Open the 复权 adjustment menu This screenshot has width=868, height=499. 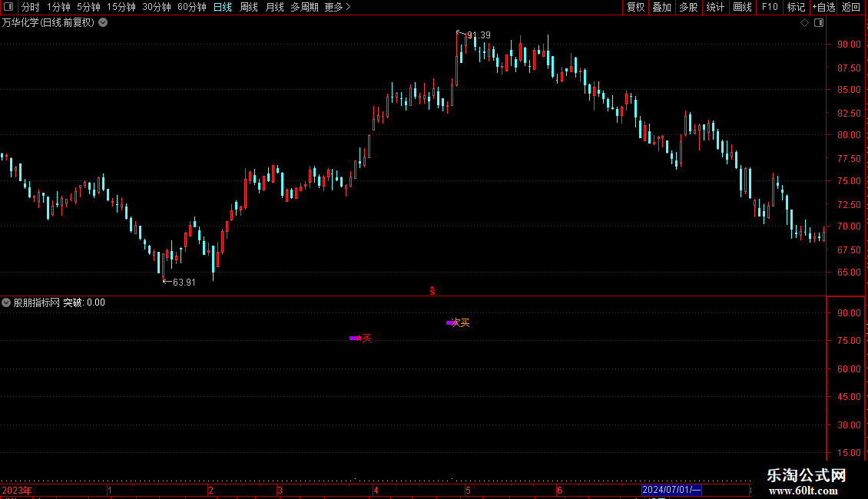pyautogui.click(x=635, y=7)
